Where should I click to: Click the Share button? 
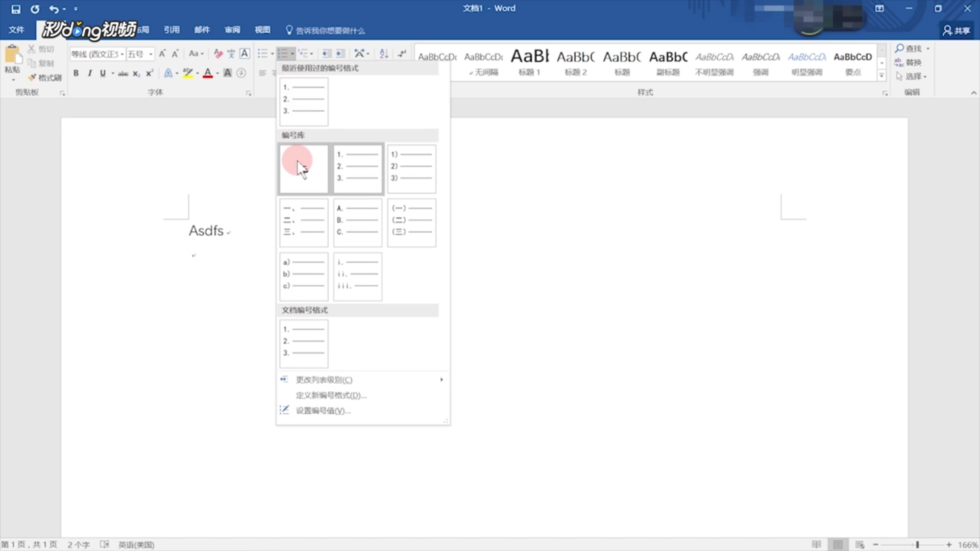coord(956,31)
